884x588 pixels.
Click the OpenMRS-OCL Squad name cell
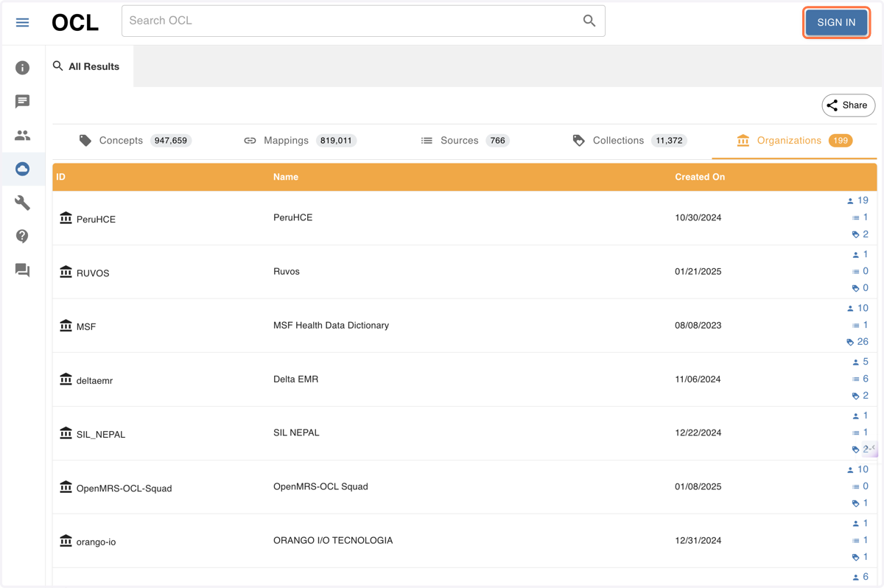[x=320, y=486]
